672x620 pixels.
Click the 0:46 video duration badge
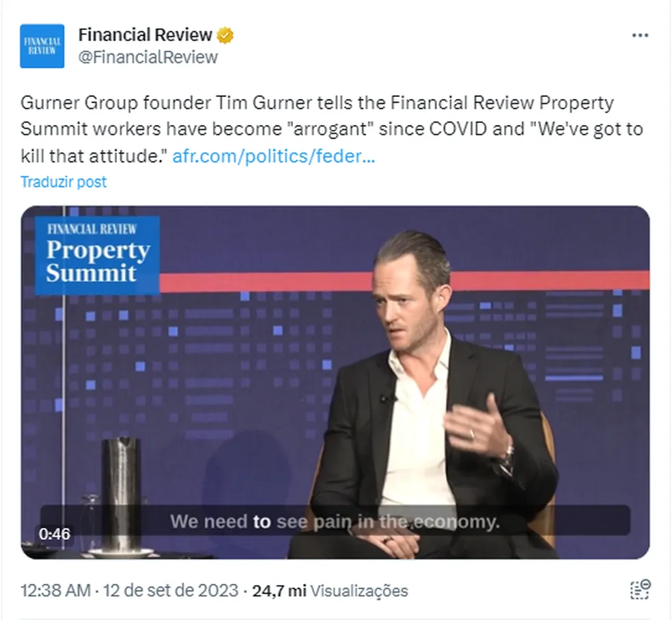tap(54, 533)
